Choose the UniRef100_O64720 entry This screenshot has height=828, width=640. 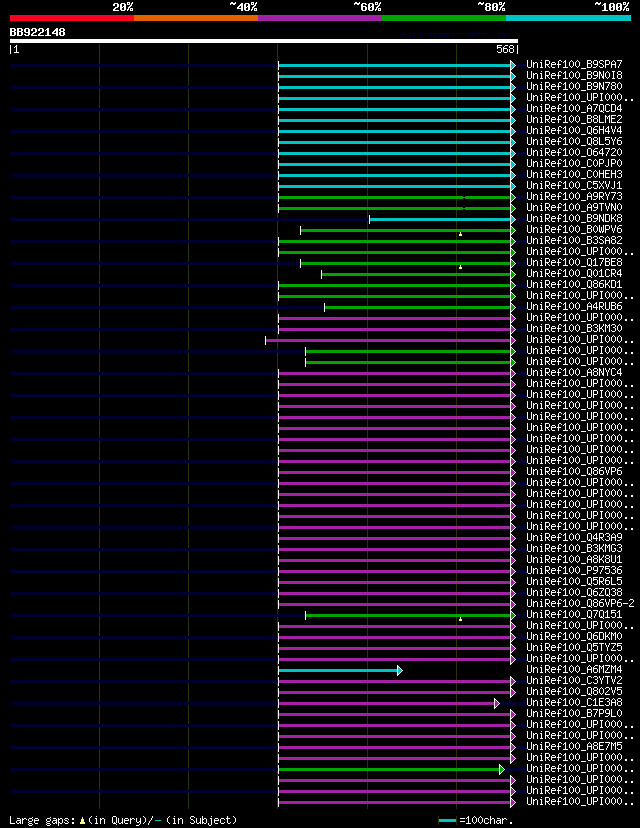574,153
